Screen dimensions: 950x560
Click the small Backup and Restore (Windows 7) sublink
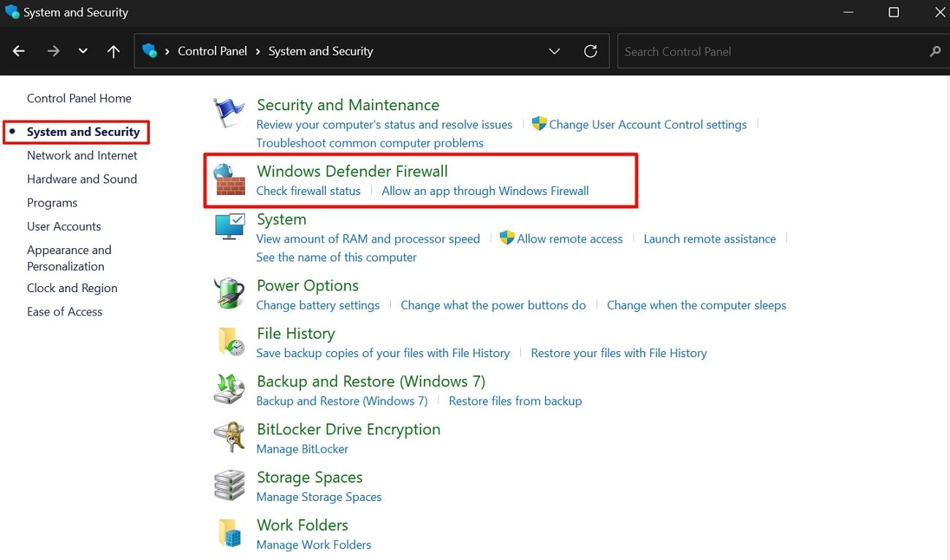tap(342, 402)
